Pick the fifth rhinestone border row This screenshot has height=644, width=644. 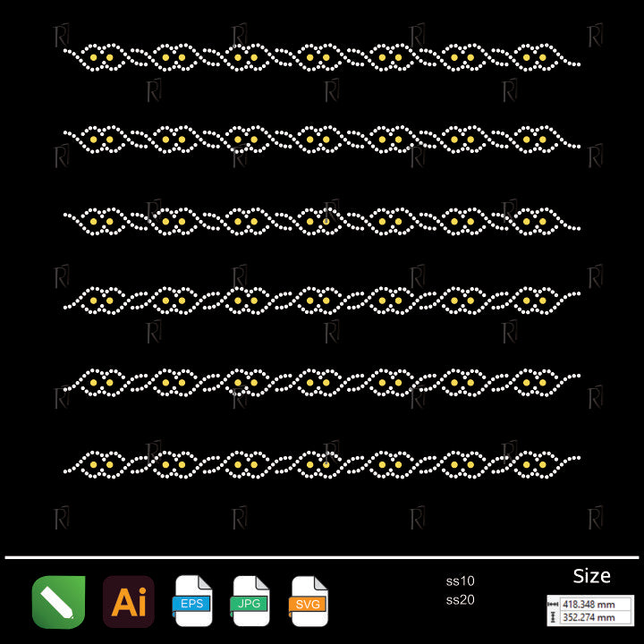point(322,382)
